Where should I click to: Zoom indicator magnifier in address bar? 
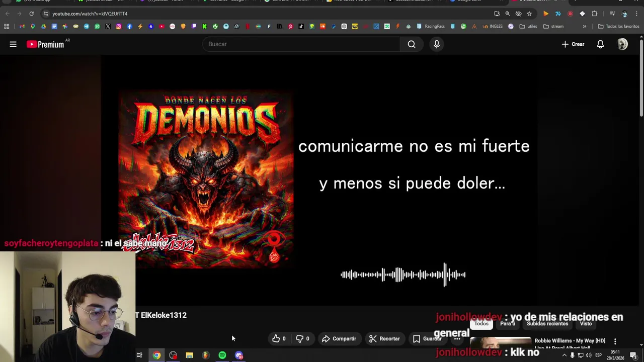pyautogui.click(x=508, y=14)
